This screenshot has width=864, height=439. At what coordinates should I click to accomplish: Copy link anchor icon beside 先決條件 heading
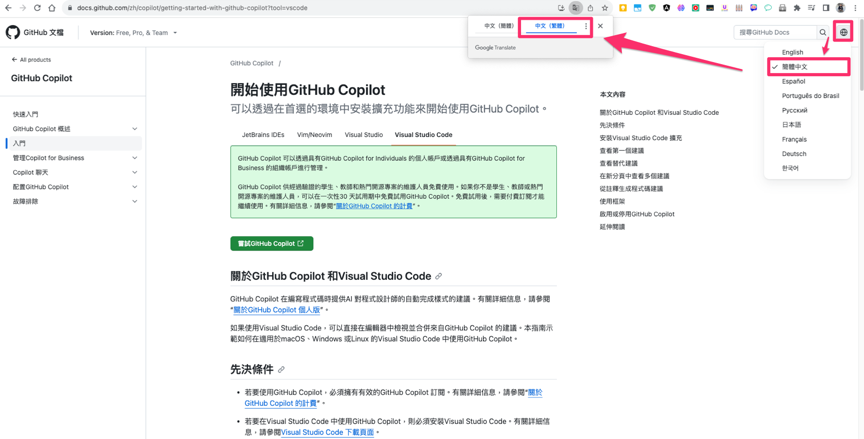tap(282, 370)
